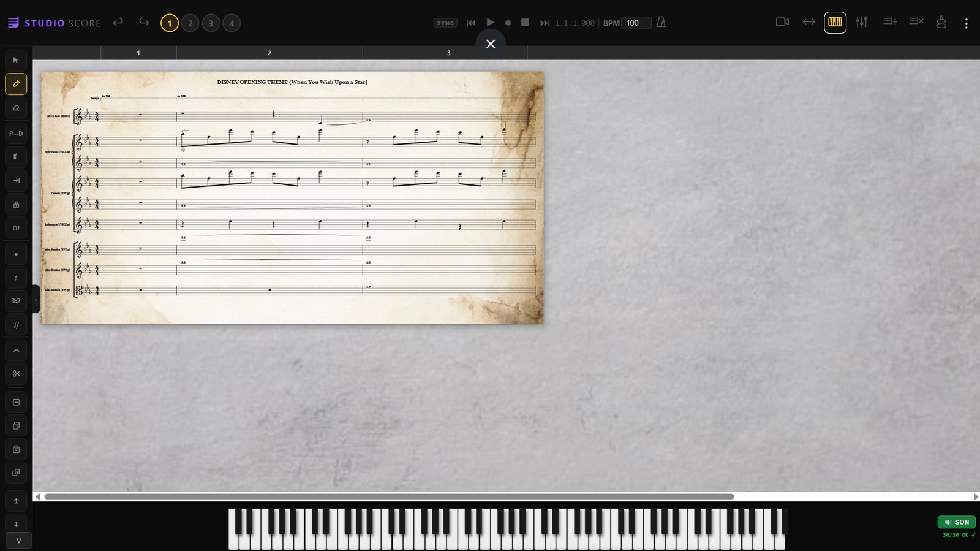
Task: Click the insert arrow-to-bar tool
Action: coord(16,180)
